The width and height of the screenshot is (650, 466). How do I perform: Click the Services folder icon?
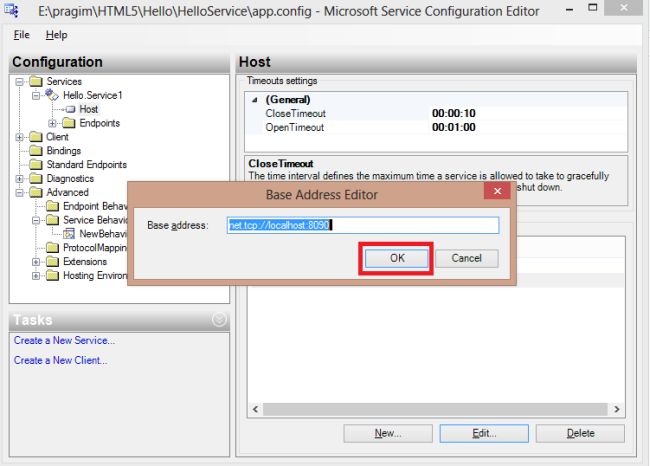pos(36,81)
